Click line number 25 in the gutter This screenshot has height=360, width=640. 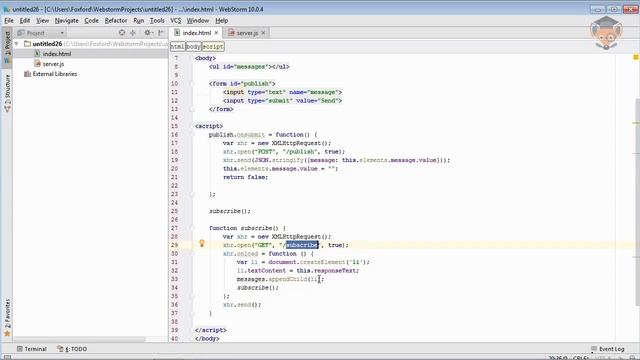[174, 211]
